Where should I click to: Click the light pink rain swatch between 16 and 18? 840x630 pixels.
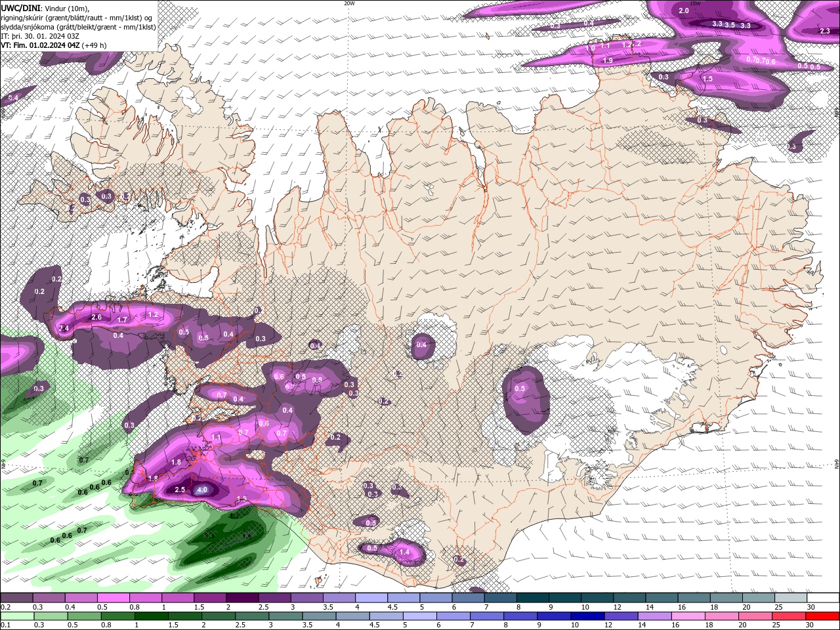689,616
